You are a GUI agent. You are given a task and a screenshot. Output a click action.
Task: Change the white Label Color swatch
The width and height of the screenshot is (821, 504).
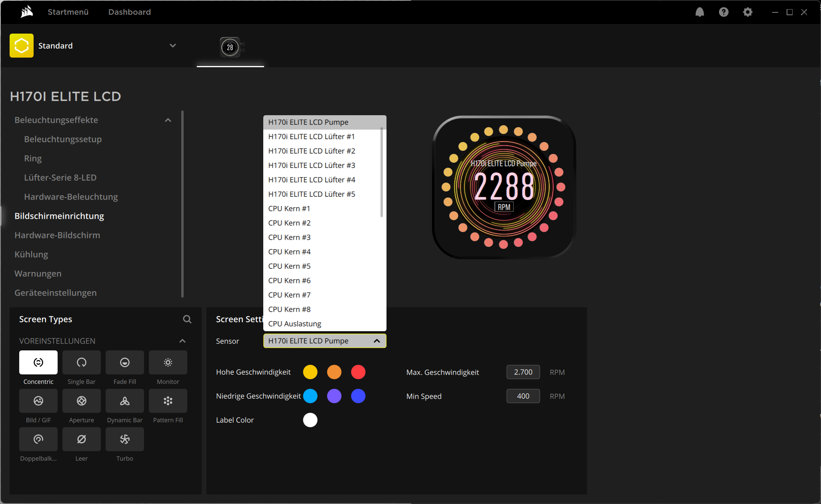click(310, 420)
